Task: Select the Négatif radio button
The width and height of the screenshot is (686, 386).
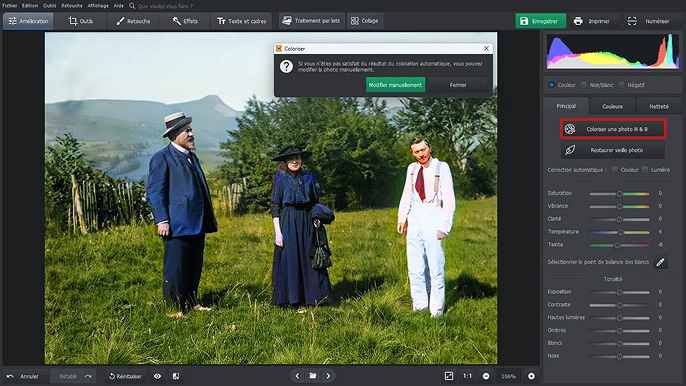Action: (621, 85)
